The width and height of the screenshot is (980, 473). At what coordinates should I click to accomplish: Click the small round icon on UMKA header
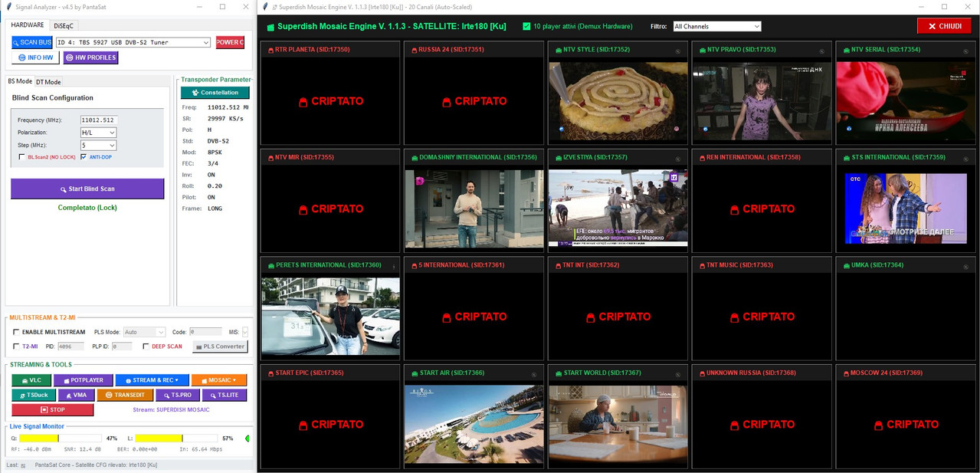click(966, 268)
